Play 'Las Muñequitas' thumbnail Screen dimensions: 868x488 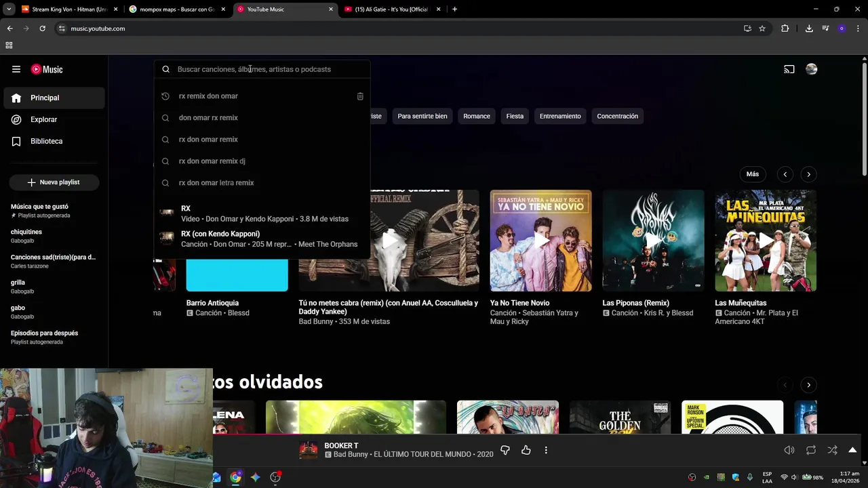[766, 241]
